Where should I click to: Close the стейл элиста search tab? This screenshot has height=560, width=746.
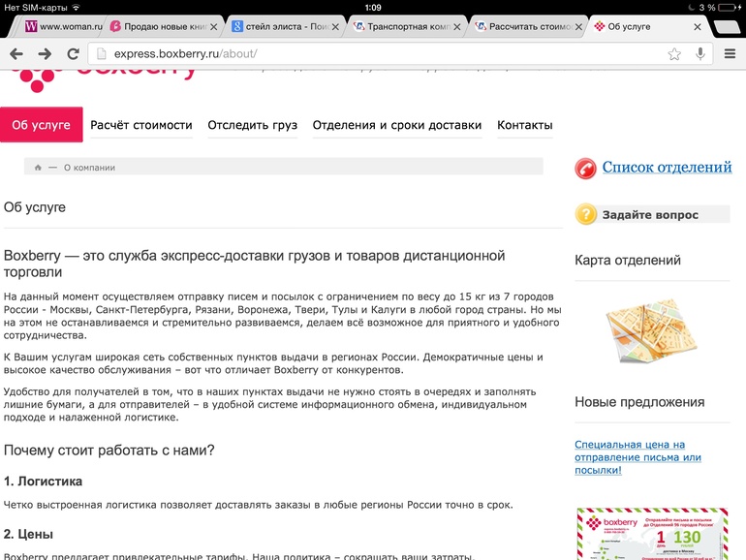click(335, 27)
